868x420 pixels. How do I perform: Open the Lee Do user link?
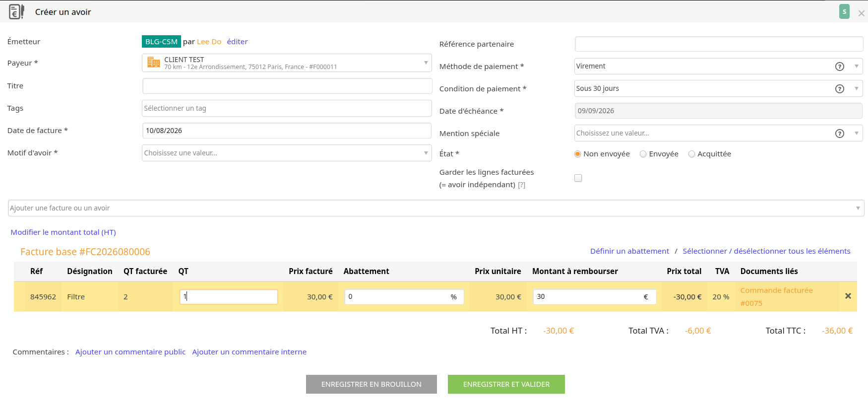(x=209, y=42)
